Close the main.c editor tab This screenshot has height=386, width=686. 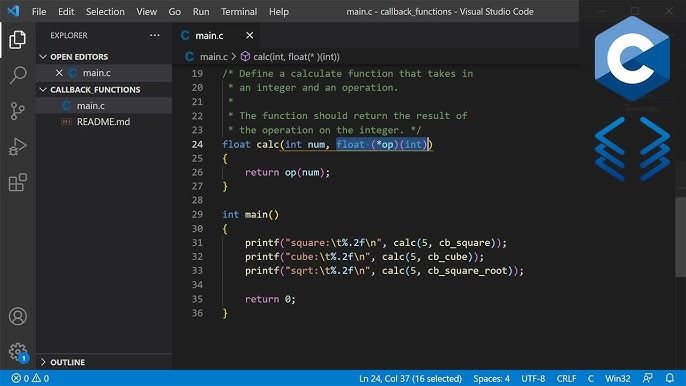pyautogui.click(x=249, y=35)
